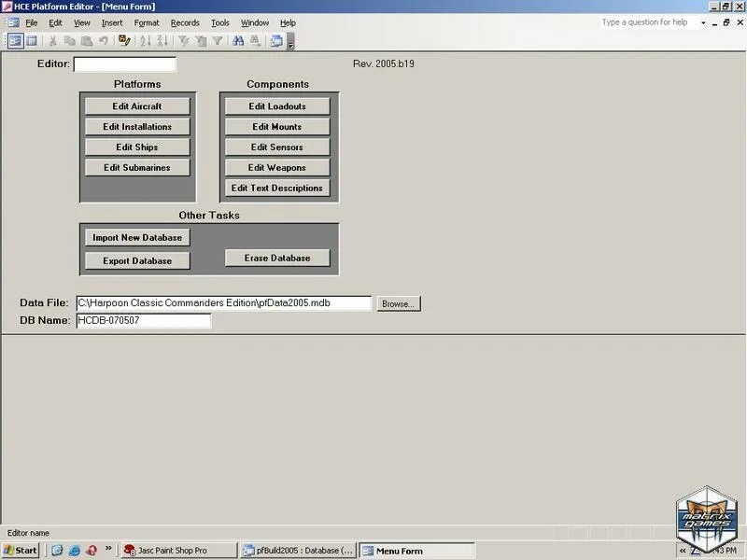Screen dimensions: 747x560
Task: Click the Filter By Form icon
Action: 201,41
